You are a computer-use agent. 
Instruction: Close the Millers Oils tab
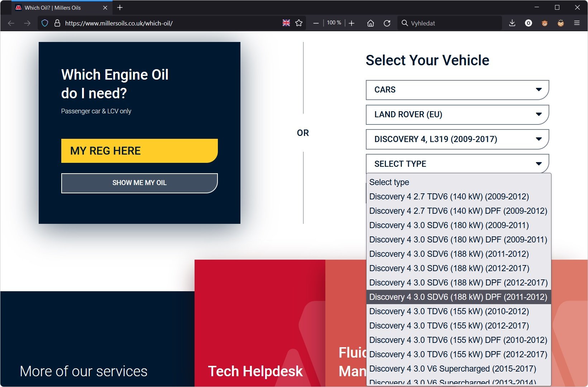(x=105, y=8)
